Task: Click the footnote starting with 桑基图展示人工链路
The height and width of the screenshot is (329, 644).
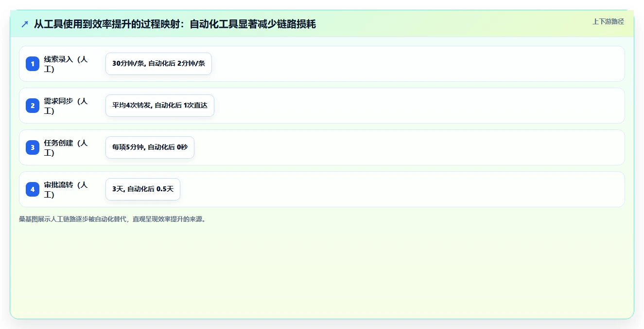Action: click(113, 219)
